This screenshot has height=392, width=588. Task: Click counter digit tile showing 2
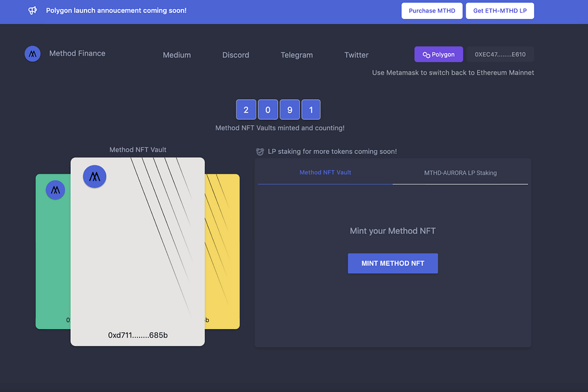point(246,110)
